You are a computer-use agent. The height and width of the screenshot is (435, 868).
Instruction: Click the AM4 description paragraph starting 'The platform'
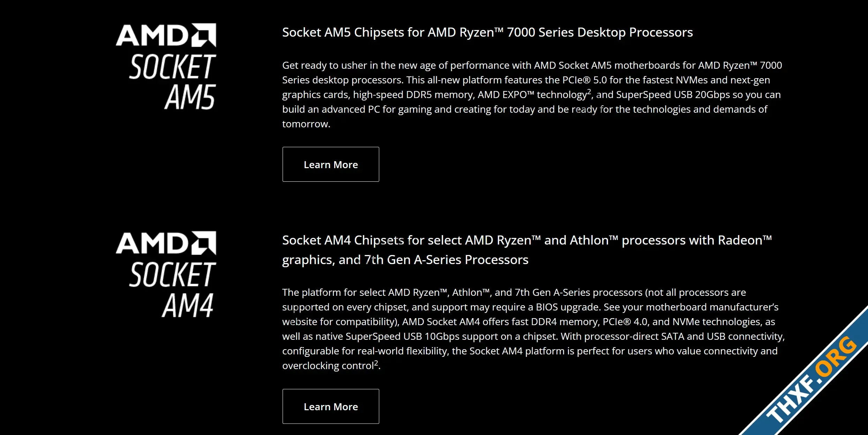533,329
